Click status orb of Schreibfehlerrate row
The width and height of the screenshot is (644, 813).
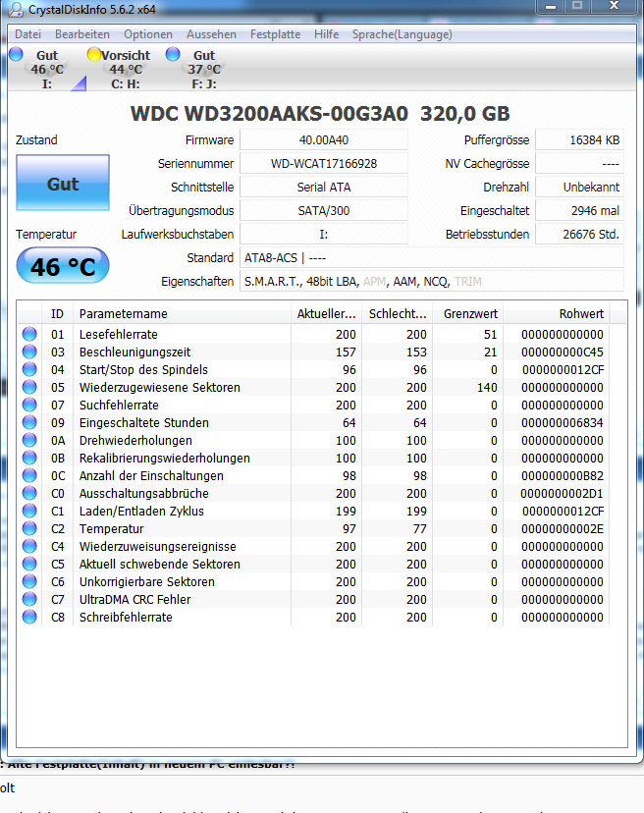pos(29,617)
